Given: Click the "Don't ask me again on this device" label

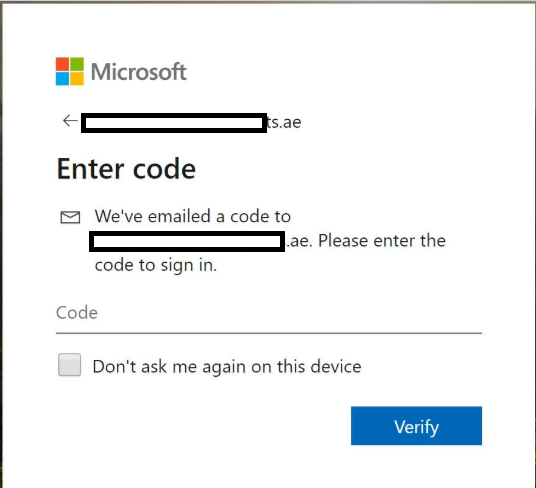Looking at the screenshot, I should (x=227, y=366).
